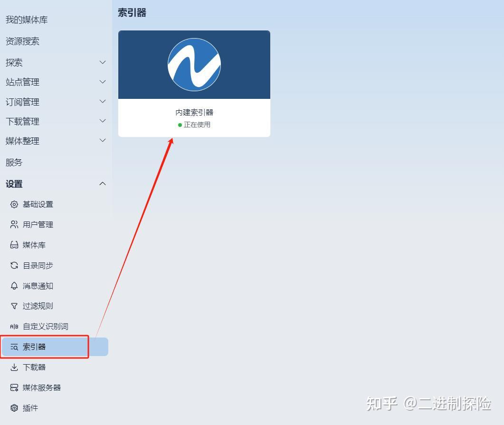Click the download icon beside 下载器
This screenshot has height=425, width=504.
pos(14,367)
